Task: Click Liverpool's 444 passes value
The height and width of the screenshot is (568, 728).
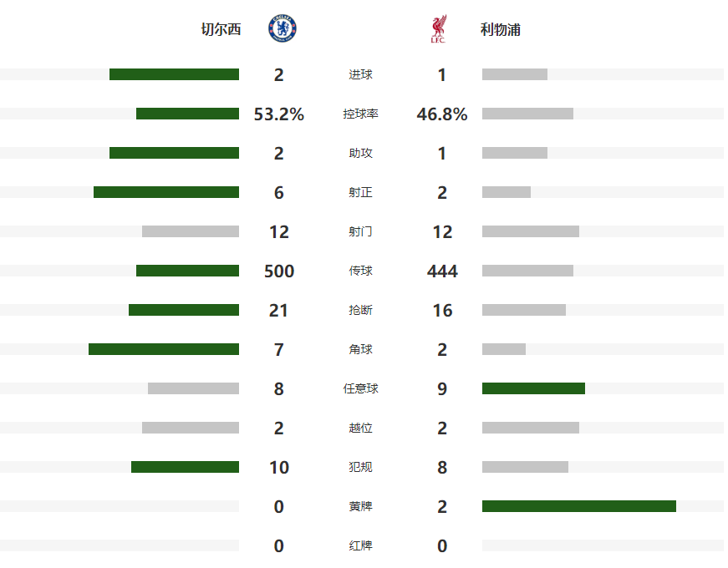Action: [x=442, y=271]
